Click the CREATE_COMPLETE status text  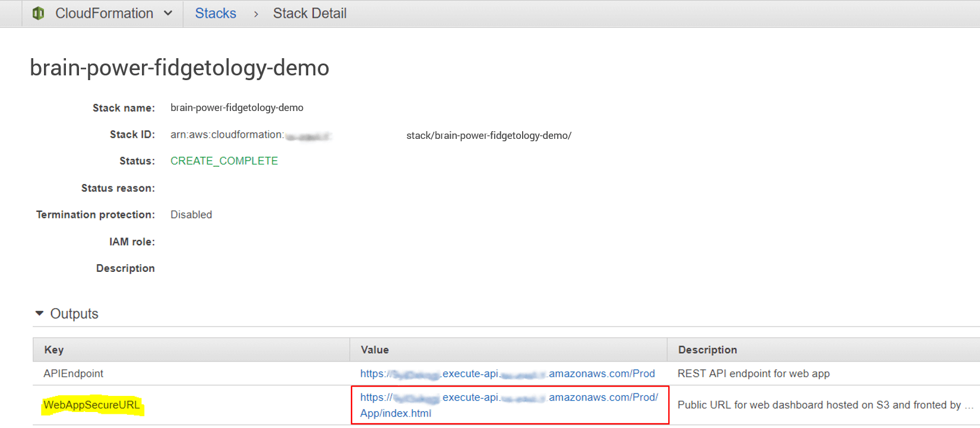224,161
